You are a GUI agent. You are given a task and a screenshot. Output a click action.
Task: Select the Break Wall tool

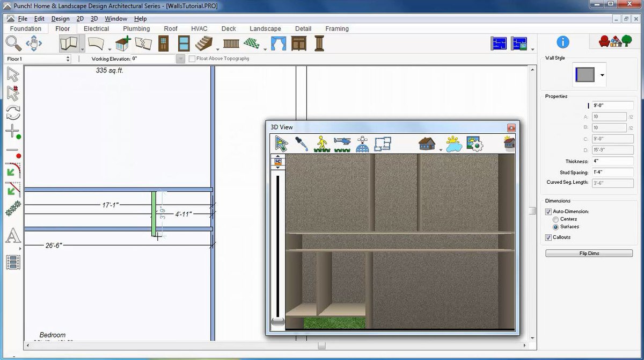(x=143, y=43)
